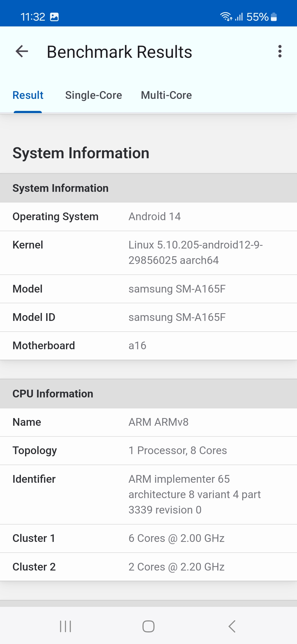This screenshot has height=644, width=297.
Task: Tap the back arrow in header
Action: tap(22, 51)
